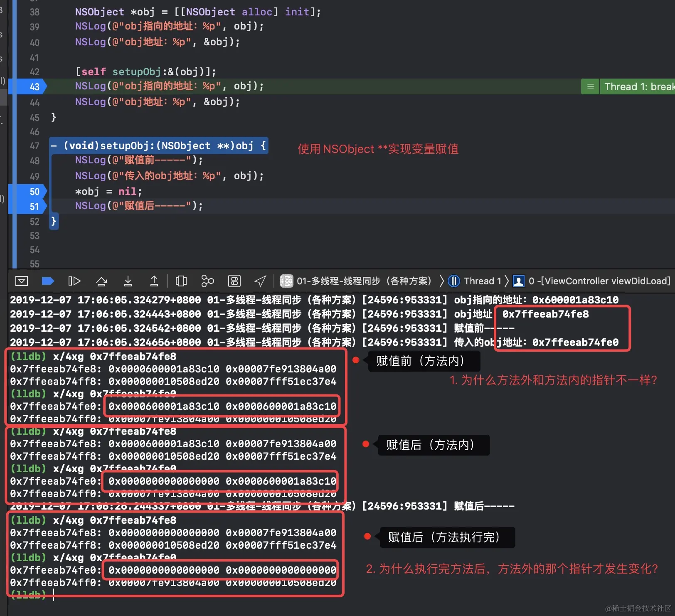Deactivate breakpoints with the blue breakpoint icon
Viewport: 675px width, 616px height.
[x=48, y=281]
